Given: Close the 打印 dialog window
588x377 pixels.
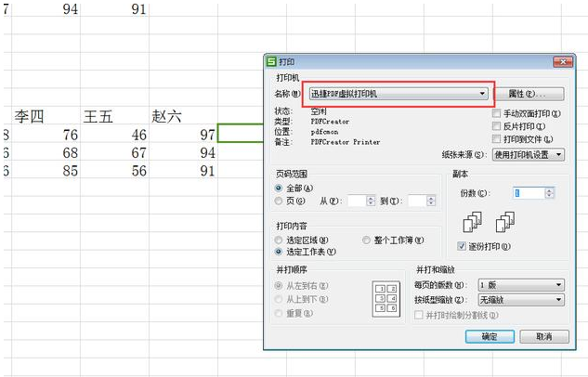Looking at the screenshot, I should tap(563, 62).
